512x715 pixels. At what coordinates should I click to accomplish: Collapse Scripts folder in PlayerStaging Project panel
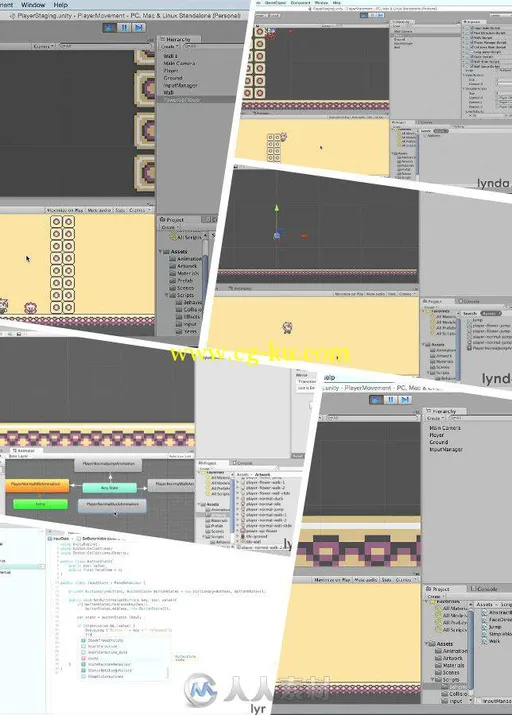pyautogui.click(x=167, y=295)
